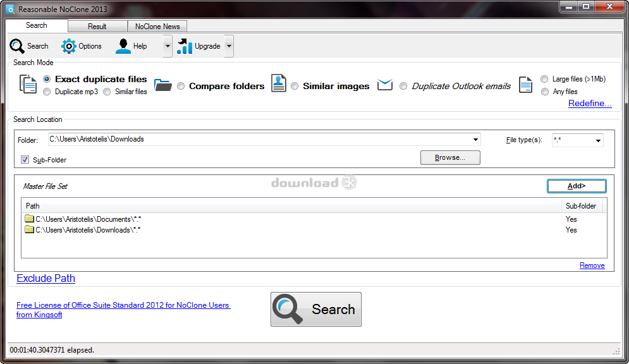Screen dimensions: 629x364
Task: Toggle the Sub-Folder checkbox
Action: [x=25, y=159]
